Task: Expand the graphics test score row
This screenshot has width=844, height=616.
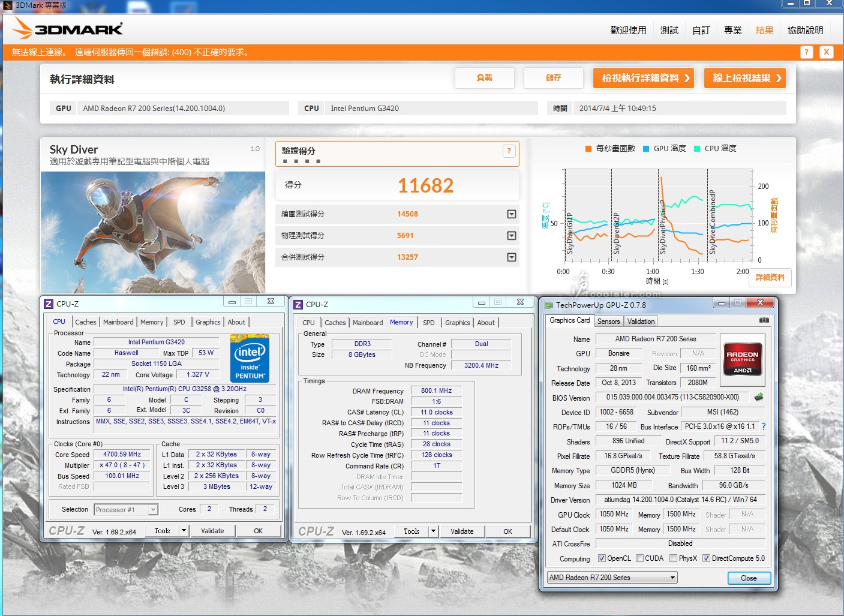Action: click(512, 214)
